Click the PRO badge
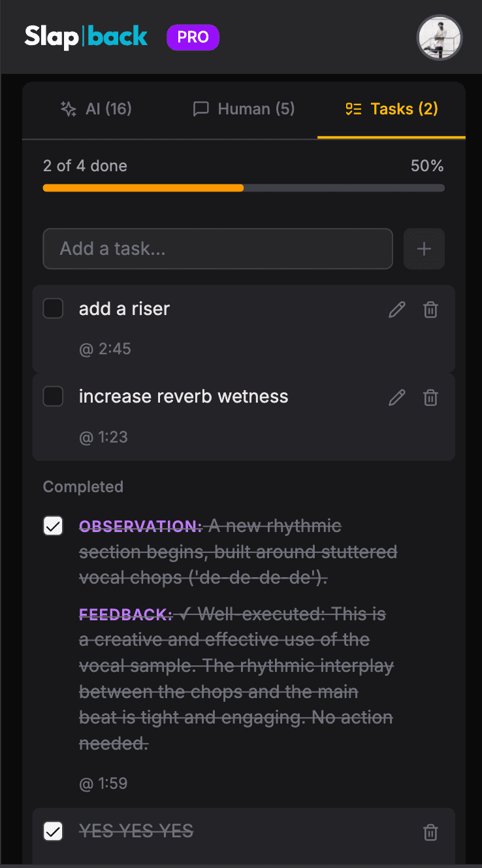The image size is (482, 868). (x=193, y=37)
